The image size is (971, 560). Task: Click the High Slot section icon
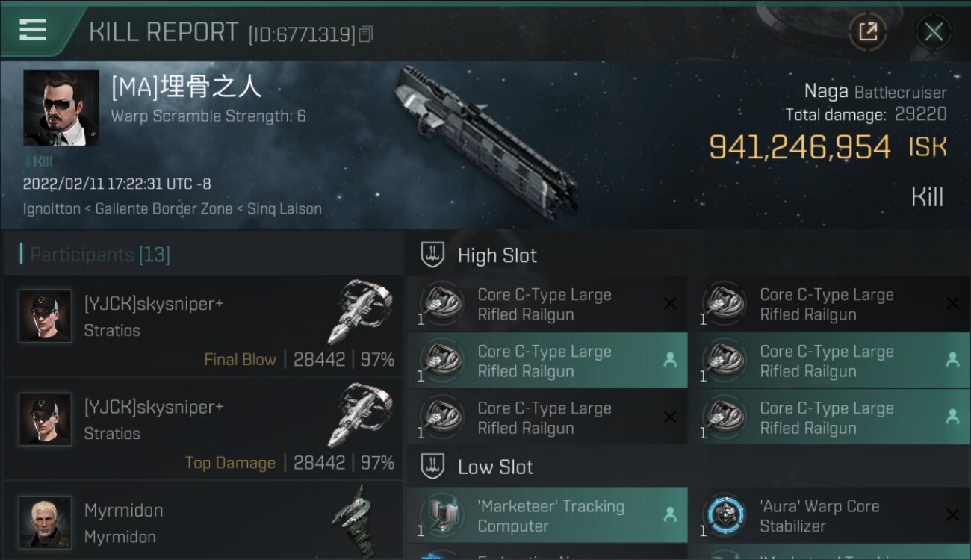(x=432, y=255)
